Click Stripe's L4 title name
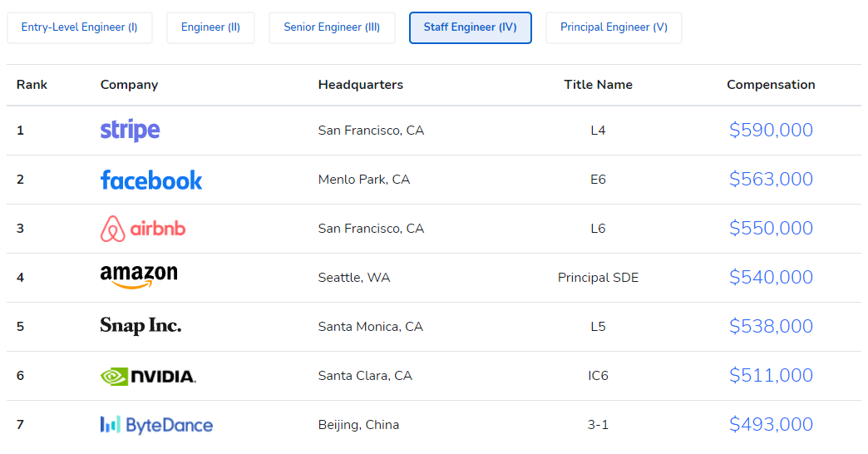The height and width of the screenshot is (454, 868). coord(598,131)
